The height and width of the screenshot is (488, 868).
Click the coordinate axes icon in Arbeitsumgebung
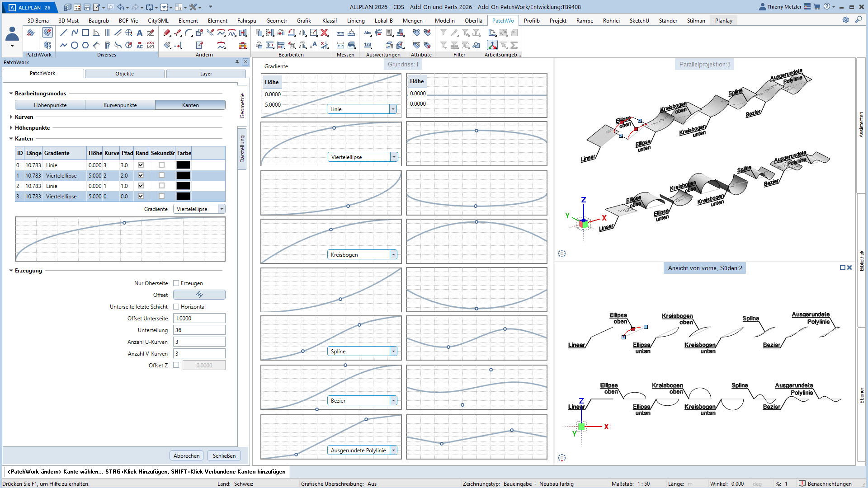click(x=492, y=45)
